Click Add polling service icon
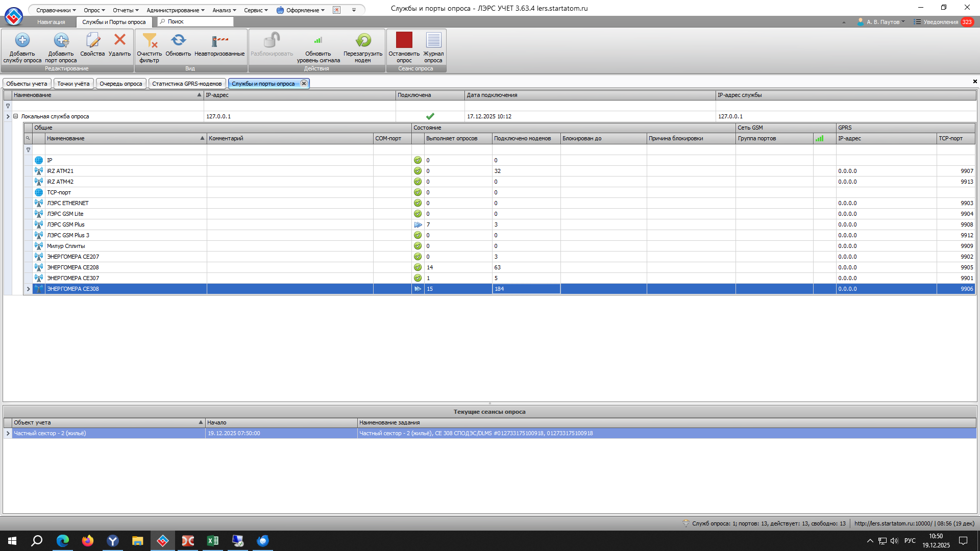The height and width of the screenshot is (551, 980). click(22, 40)
